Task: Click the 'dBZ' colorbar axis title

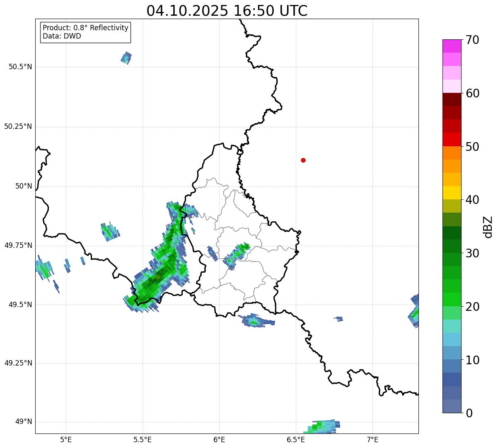Action: 488,227
